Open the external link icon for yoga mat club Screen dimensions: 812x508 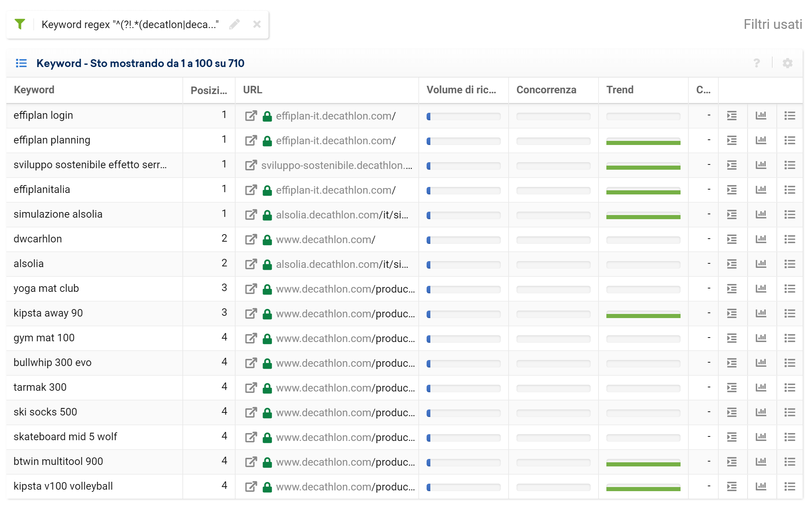coord(251,289)
